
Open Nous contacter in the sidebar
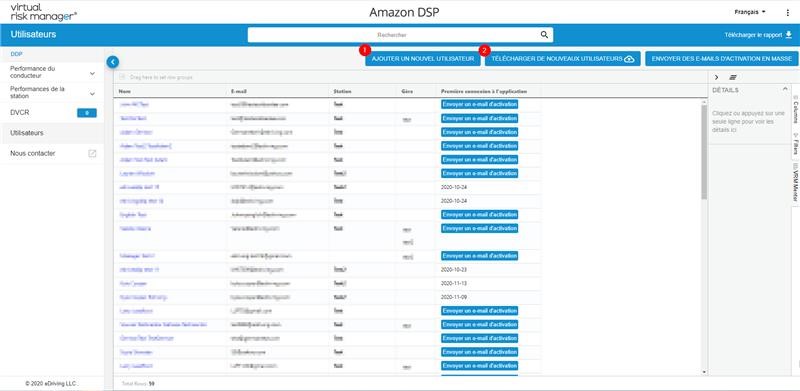click(33, 153)
